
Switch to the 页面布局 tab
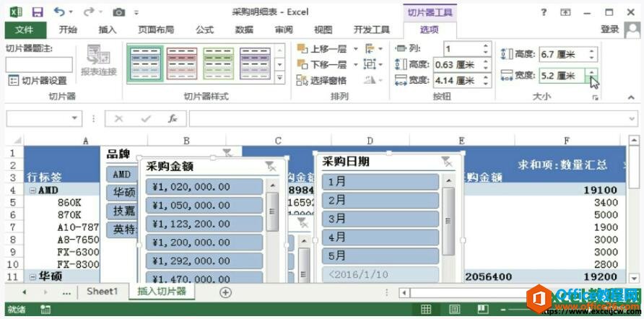click(156, 30)
